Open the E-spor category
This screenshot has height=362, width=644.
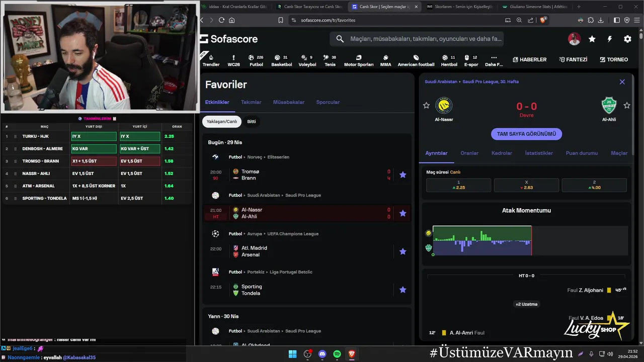point(471,60)
